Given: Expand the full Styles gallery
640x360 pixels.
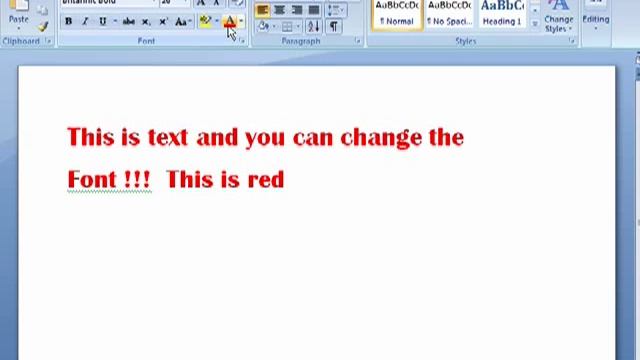Looking at the screenshot, I should (x=535, y=24).
